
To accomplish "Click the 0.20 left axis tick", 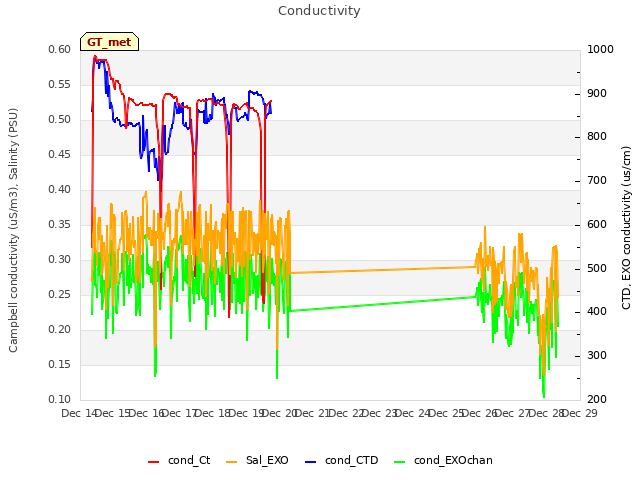I will click(x=60, y=329).
